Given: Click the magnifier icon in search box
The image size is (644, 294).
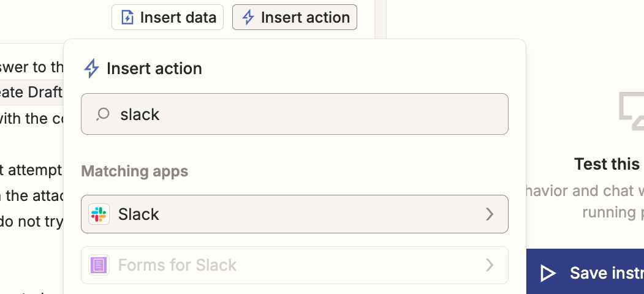Looking at the screenshot, I should tap(103, 114).
